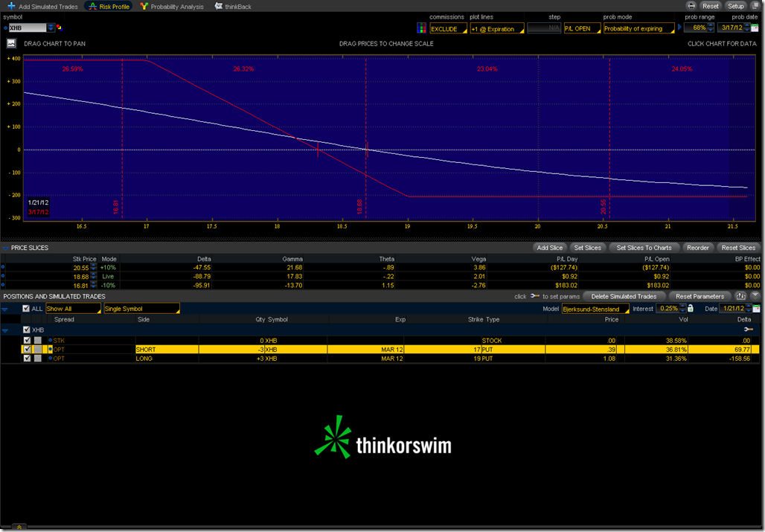Click the calendar icon next to prob date
The image size is (765, 532).
click(755, 28)
